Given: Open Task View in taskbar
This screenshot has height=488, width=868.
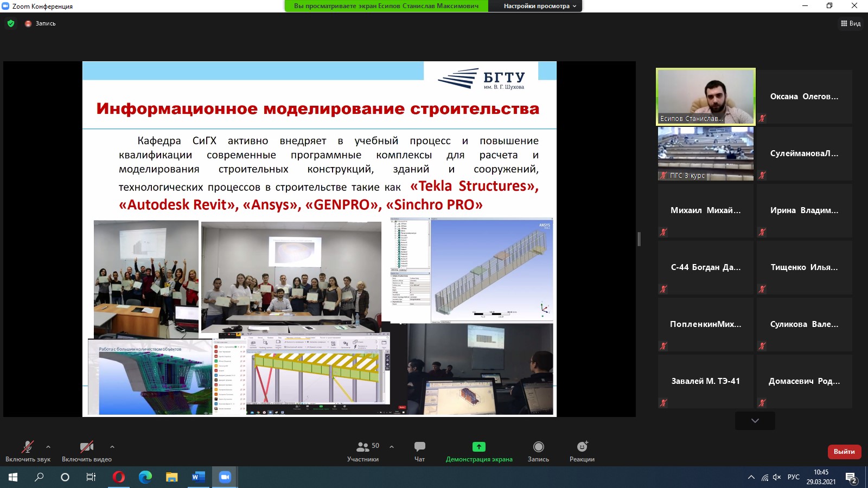Looking at the screenshot, I should (x=91, y=477).
